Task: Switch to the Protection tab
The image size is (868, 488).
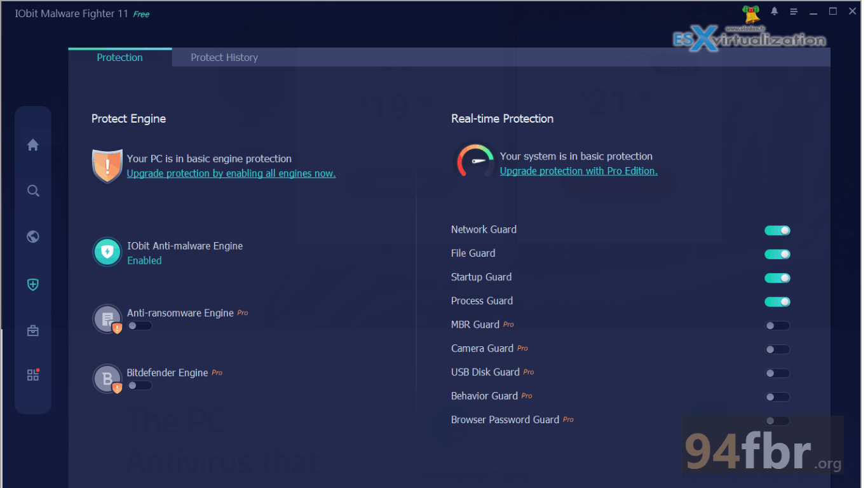Action: (119, 57)
